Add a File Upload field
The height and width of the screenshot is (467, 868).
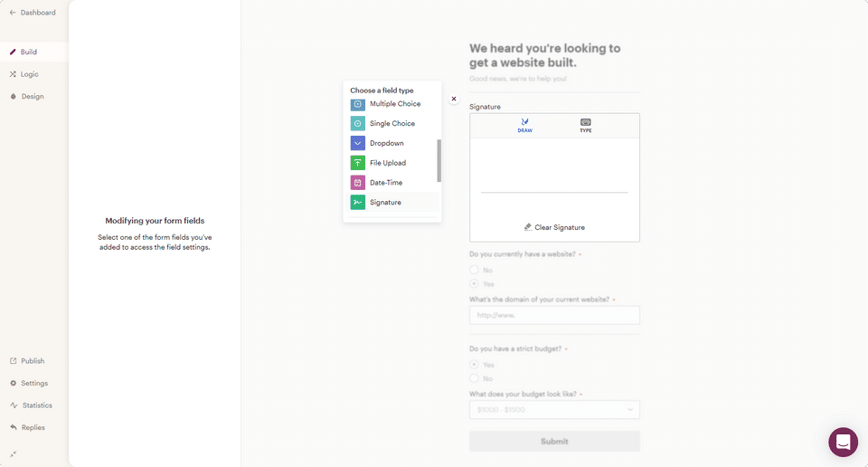[x=386, y=163]
